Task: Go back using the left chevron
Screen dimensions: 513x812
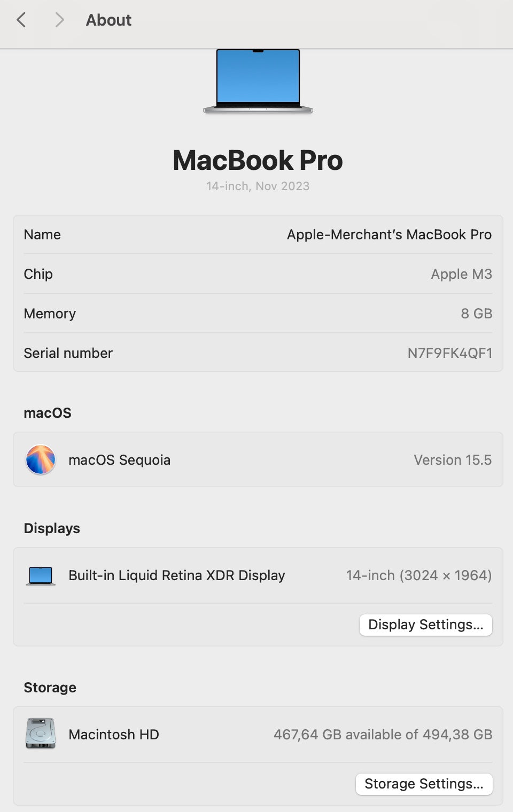Action: pos(21,20)
